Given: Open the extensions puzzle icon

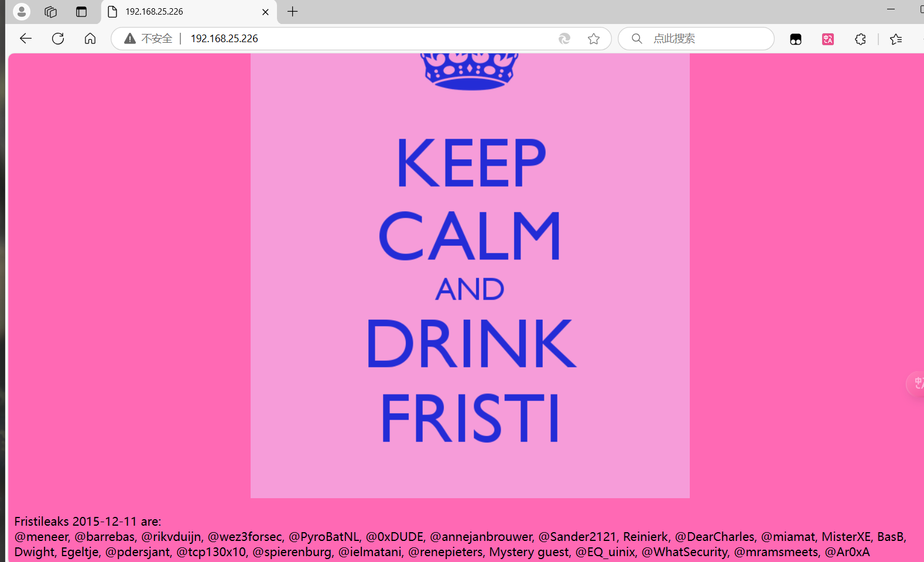Looking at the screenshot, I should (860, 39).
